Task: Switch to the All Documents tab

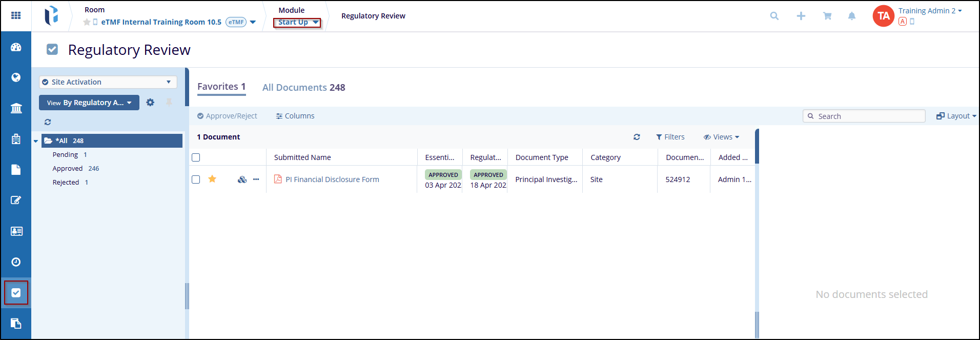Action: 303,88
